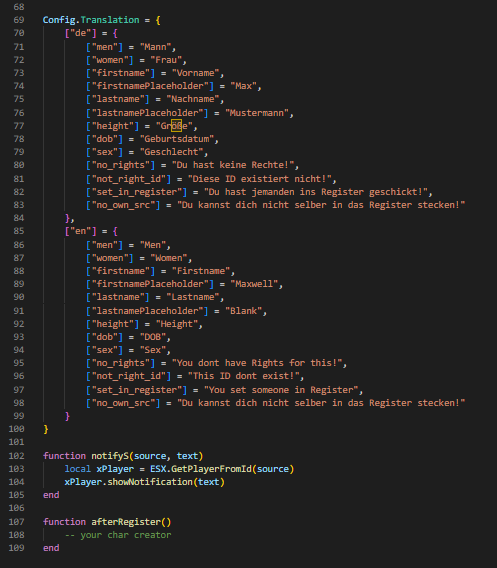
Task: Click no_own_src string on line 83
Action: pos(321,205)
